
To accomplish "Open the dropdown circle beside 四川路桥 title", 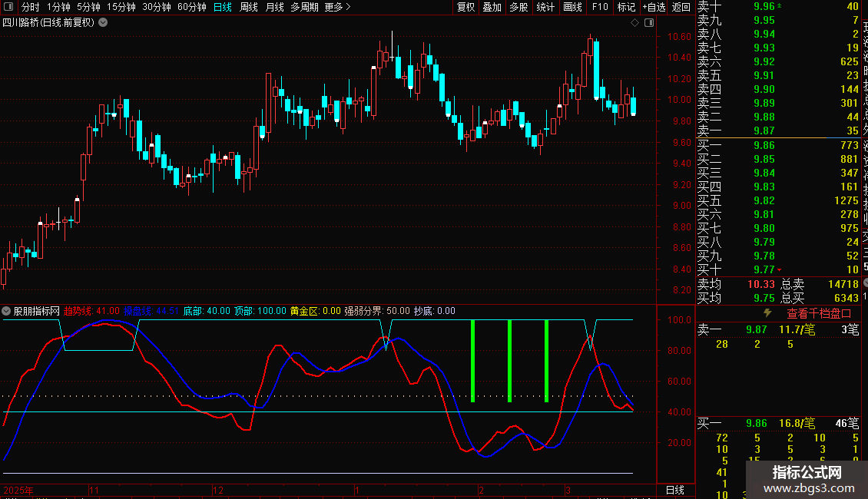I will tap(103, 23).
